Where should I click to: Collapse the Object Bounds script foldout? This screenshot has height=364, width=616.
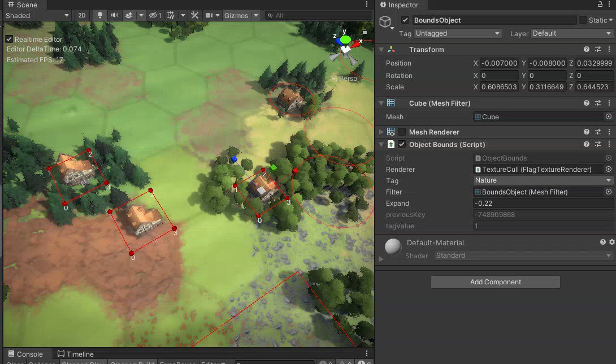[381, 144]
